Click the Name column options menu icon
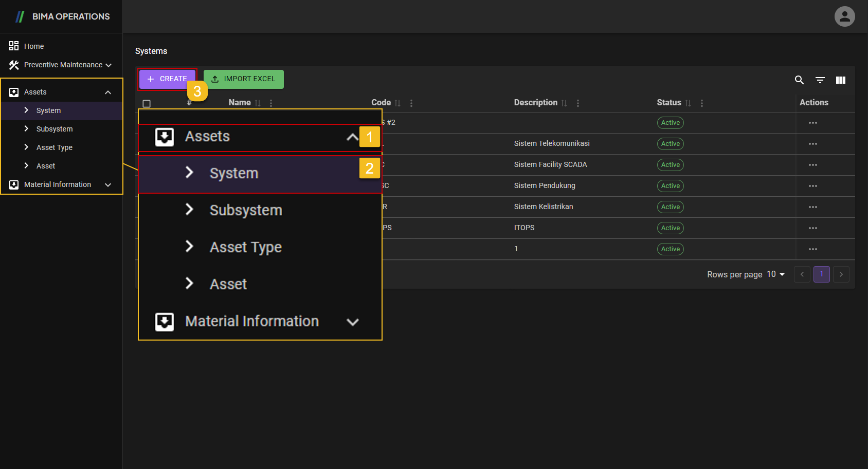Screen dimensions: 868x469 coord(271,103)
